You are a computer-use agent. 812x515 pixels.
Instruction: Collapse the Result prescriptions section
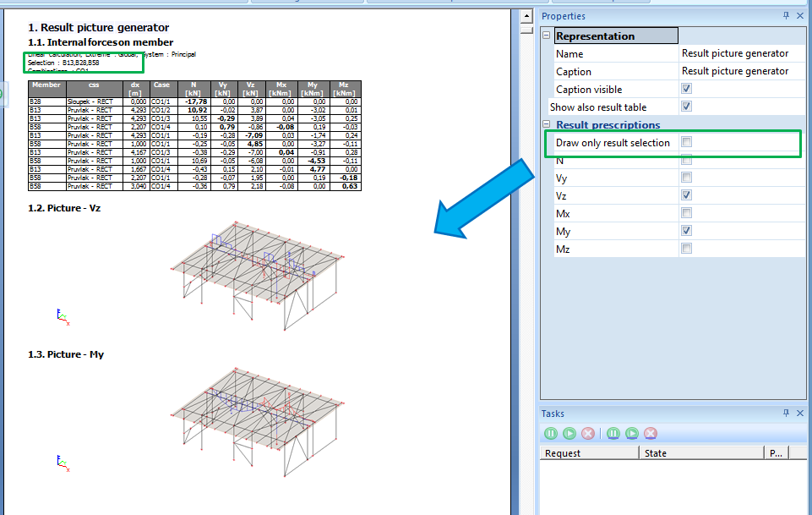(547, 125)
